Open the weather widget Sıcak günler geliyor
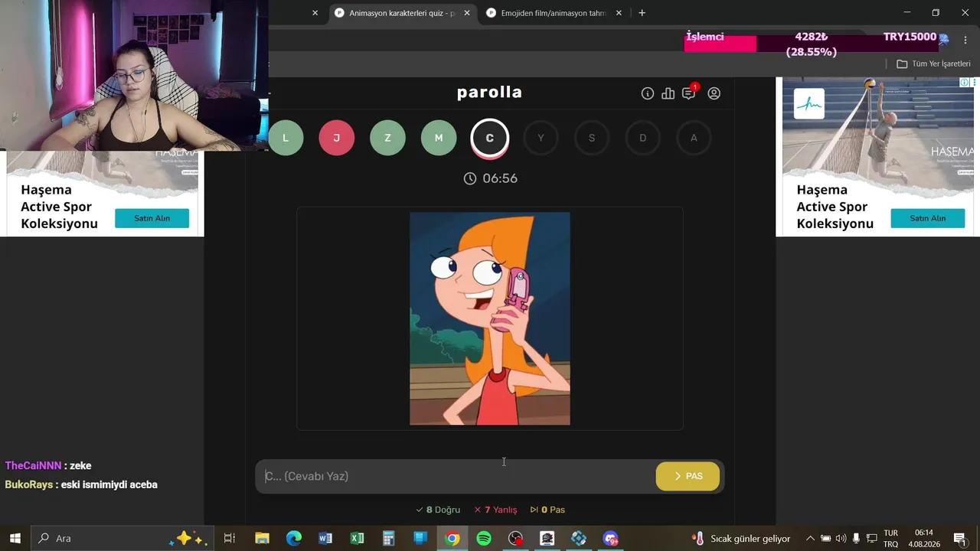 click(741, 538)
